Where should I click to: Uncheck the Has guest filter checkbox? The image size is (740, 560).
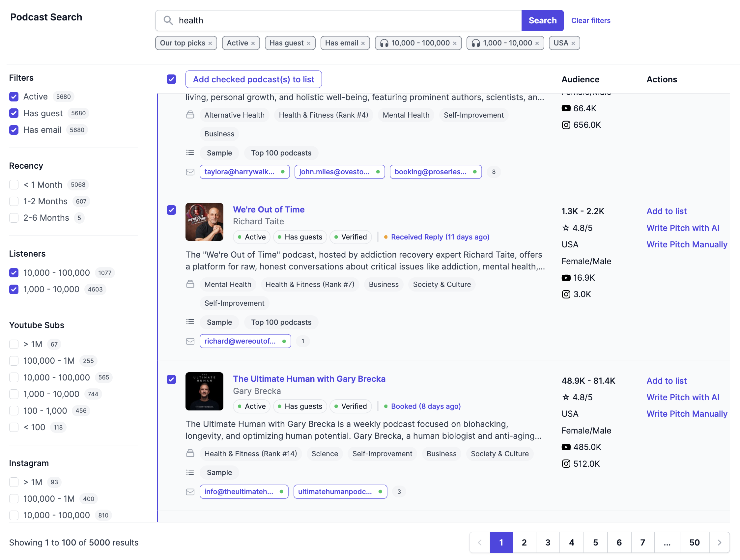(x=14, y=113)
